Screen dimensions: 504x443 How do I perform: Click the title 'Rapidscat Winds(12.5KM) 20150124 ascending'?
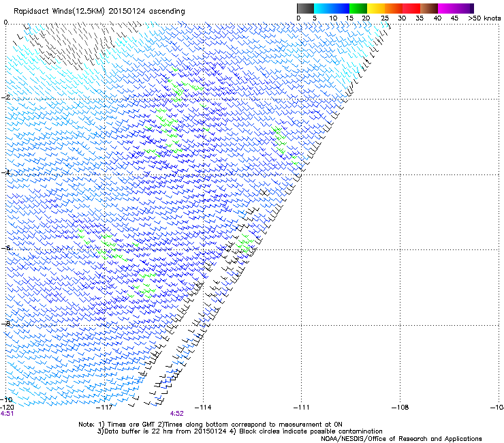pyautogui.click(x=99, y=12)
